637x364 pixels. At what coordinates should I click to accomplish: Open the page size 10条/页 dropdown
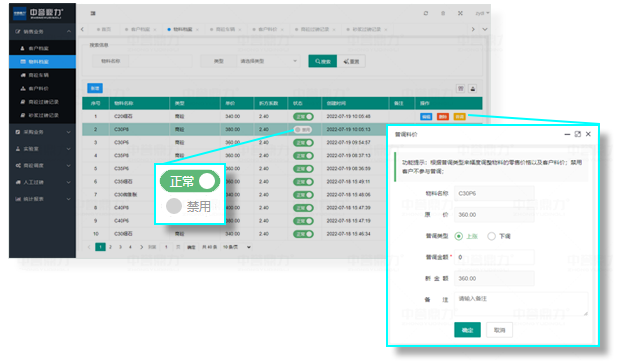[x=236, y=247]
